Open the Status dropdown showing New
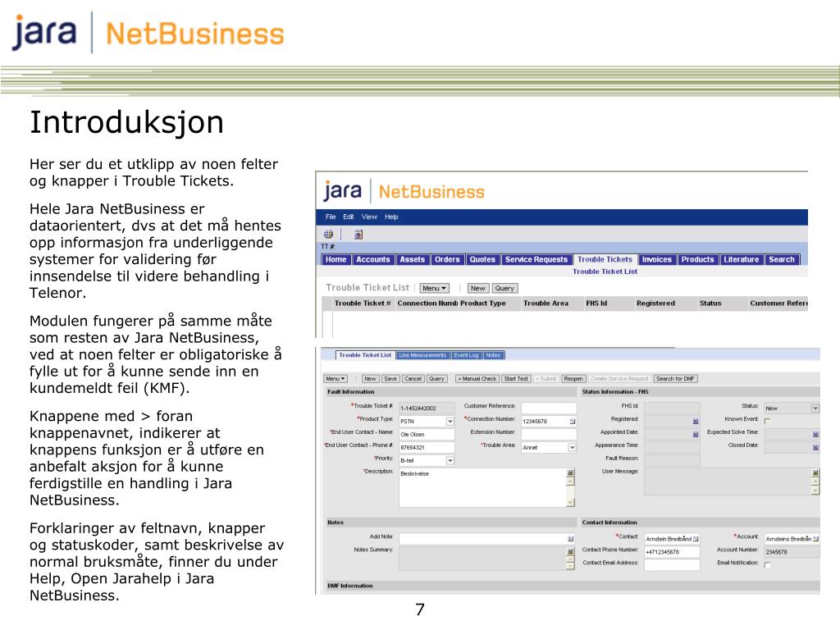Screen dimensions: 840x630 815,409
